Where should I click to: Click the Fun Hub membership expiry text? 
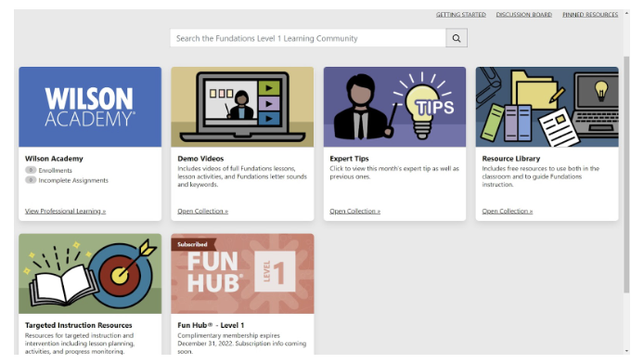click(241, 344)
